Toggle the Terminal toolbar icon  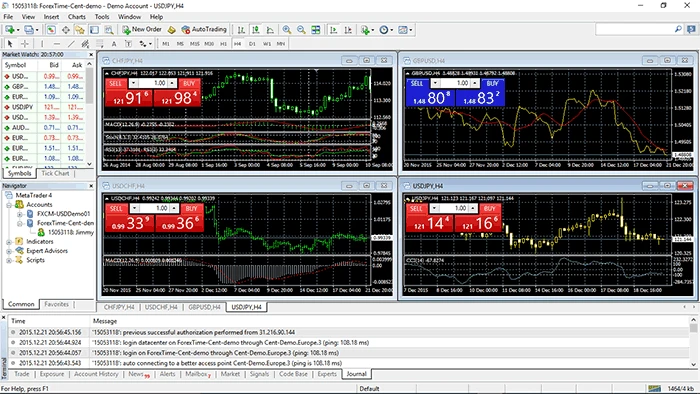tap(94, 29)
